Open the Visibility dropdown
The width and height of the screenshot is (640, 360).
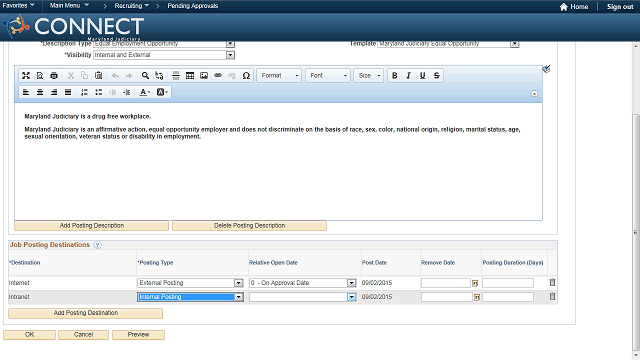[230, 55]
